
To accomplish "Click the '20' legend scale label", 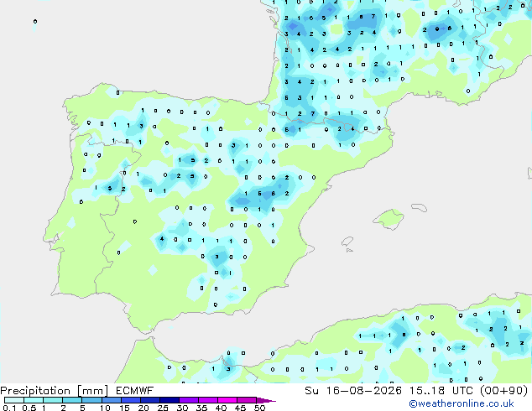I will (143, 408).
